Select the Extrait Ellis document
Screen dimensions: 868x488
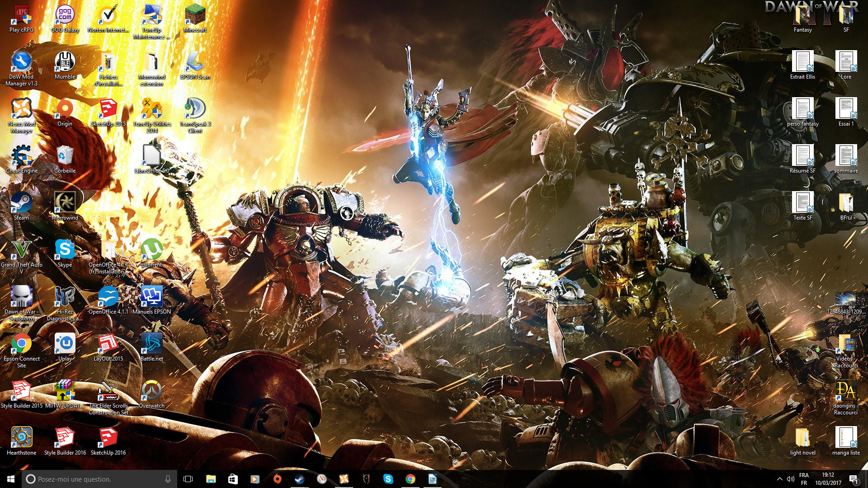[802, 66]
